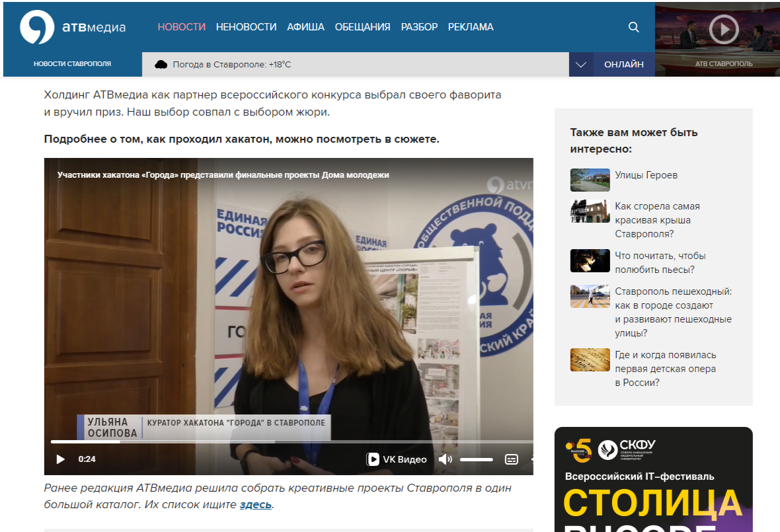780x532 pixels.
Task: Open the АФИША menu item
Action: coord(305,27)
